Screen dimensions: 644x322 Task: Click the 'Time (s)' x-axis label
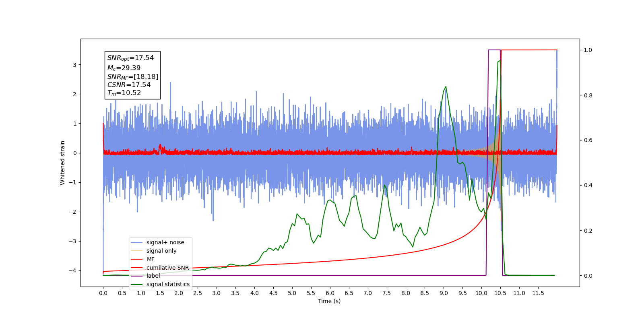[x=329, y=301]
